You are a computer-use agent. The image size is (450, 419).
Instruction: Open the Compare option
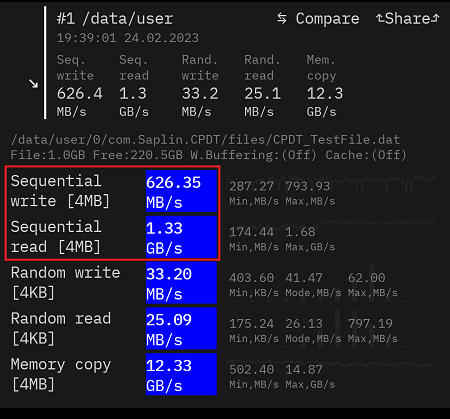point(318,19)
